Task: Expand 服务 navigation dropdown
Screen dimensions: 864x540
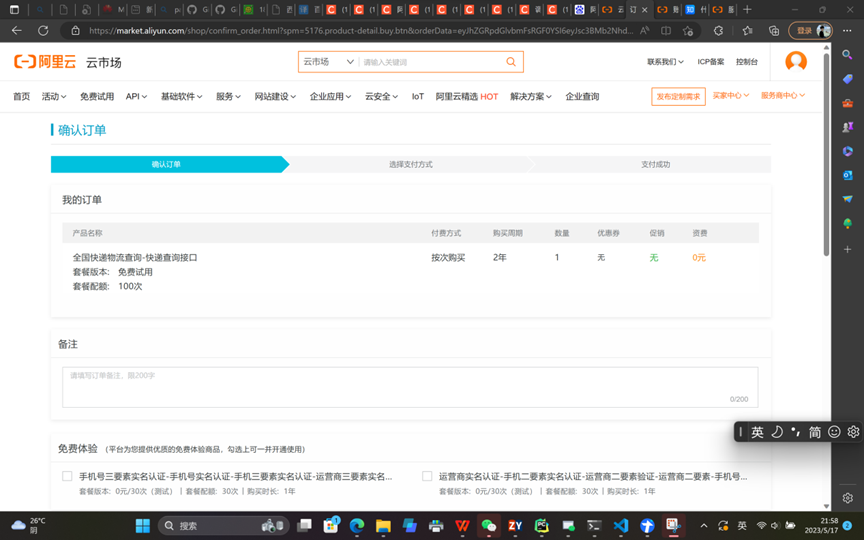Action: (x=228, y=96)
